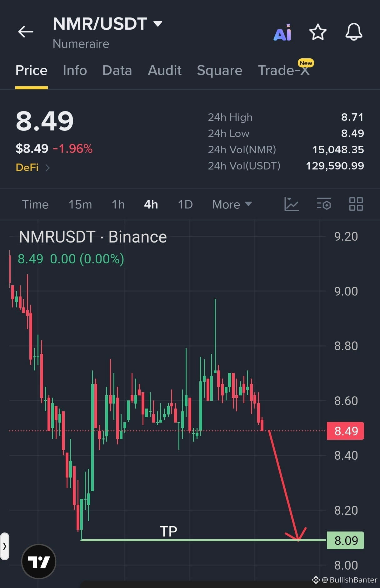Tap the Numeraire subtitle text
This screenshot has width=380, height=588.
(81, 44)
